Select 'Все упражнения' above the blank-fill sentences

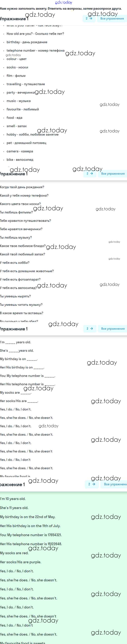coord(113,328)
